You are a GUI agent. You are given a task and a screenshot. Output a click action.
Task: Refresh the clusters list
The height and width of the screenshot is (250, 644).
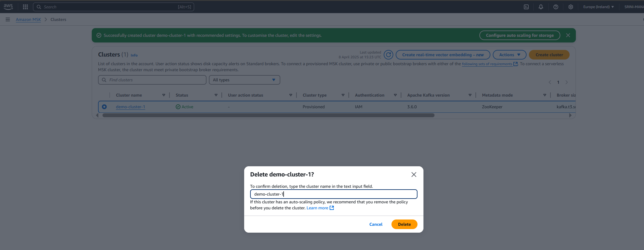(x=388, y=55)
